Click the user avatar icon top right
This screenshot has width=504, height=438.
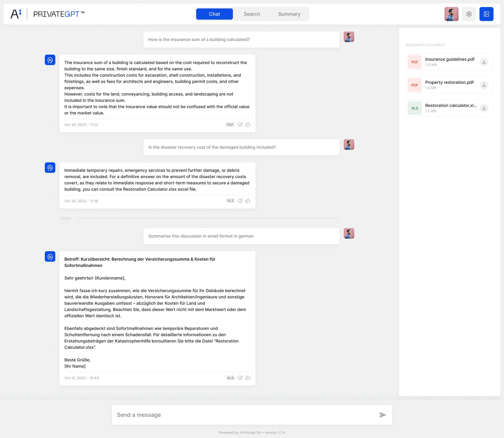pos(451,14)
